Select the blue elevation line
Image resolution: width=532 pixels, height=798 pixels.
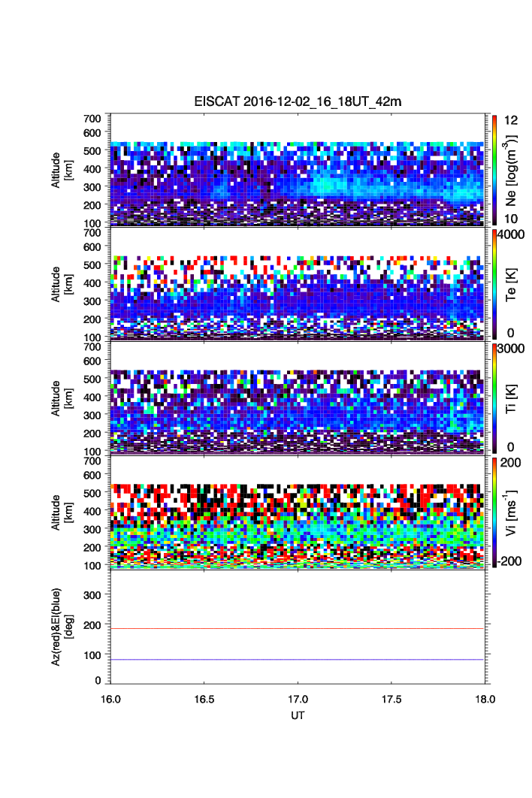[298, 660]
